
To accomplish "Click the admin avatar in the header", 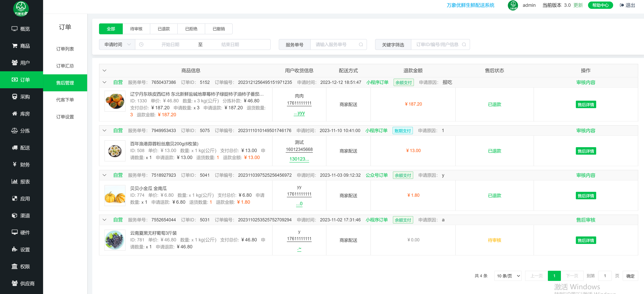I will tap(513, 5).
